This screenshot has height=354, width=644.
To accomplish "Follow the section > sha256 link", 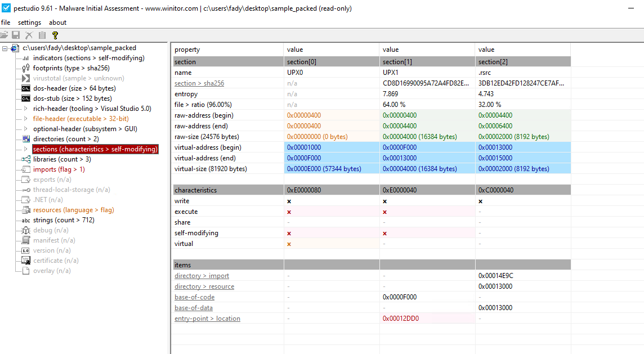I will tap(199, 83).
